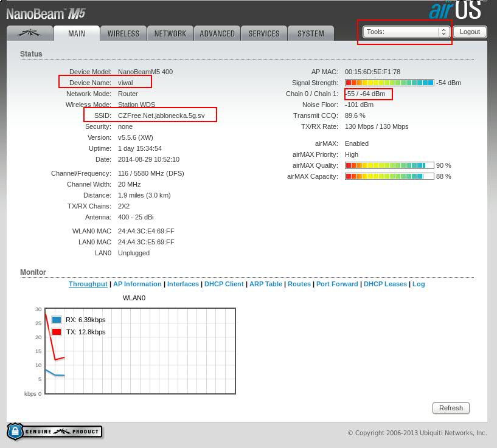
Task: Click the airOS logo
Action: pyautogui.click(x=455, y=10)
